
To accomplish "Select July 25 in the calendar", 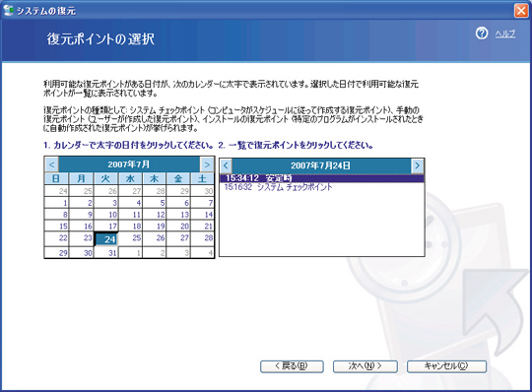I will (131, 238).
